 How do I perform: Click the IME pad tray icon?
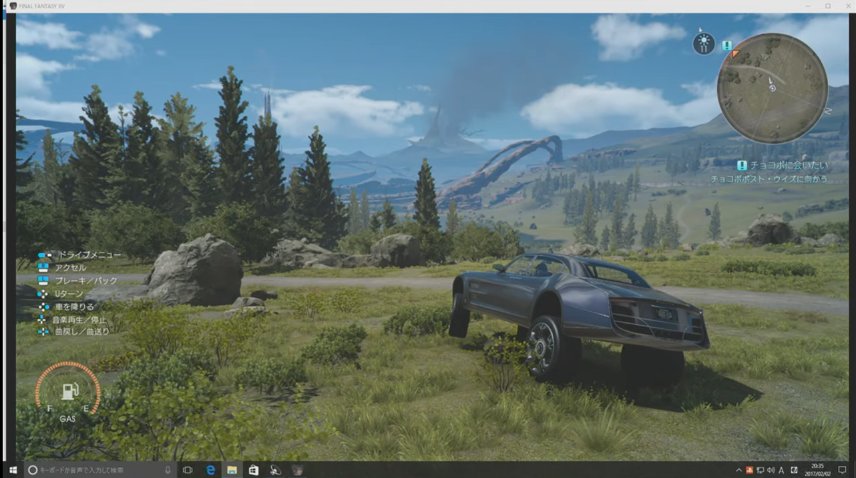tap(794, 470)
